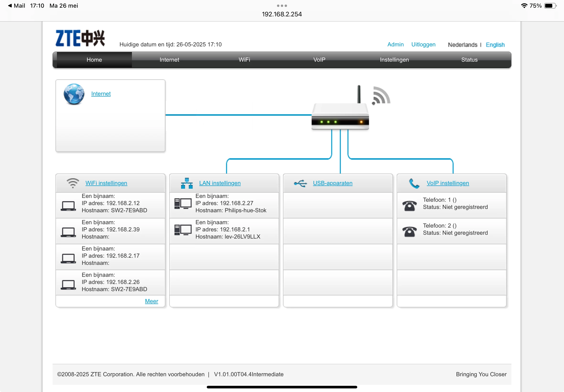Click the Telefoon 1 telephone icon
Screen dimensions: 564x392
click(x=409, y=206)
